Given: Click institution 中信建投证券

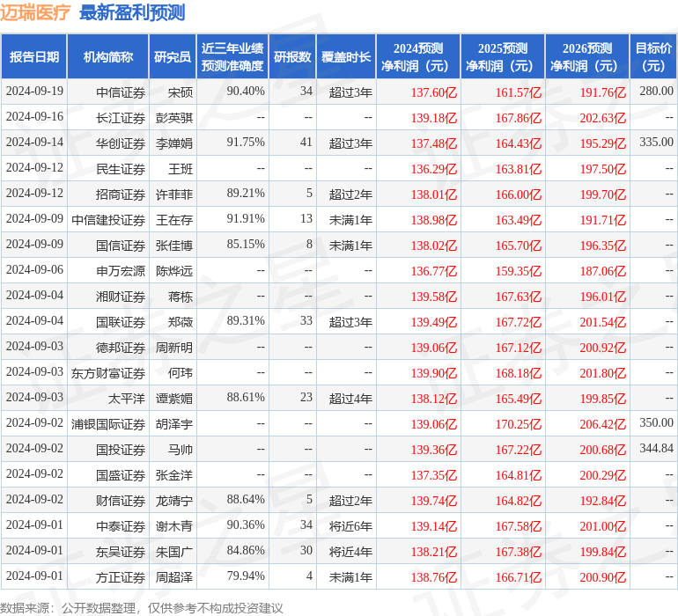Looking at the screenshot, I should point(108,220).
